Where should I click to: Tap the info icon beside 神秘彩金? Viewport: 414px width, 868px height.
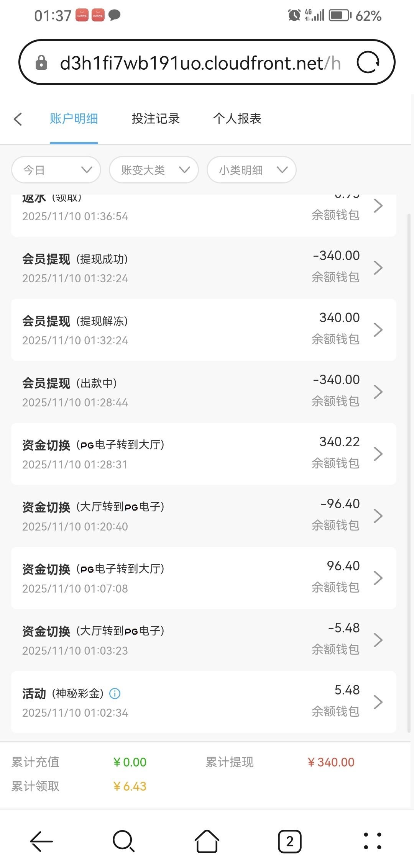pos(115,693)
